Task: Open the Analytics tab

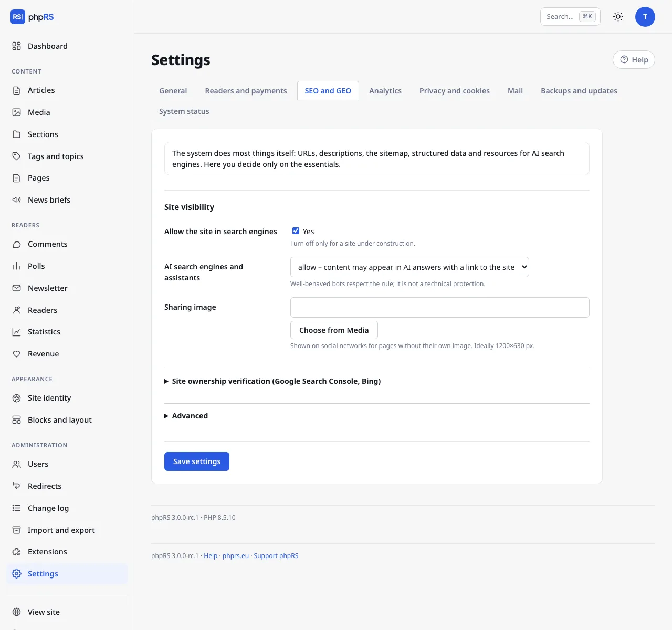Action: click(x=385, y=91)
